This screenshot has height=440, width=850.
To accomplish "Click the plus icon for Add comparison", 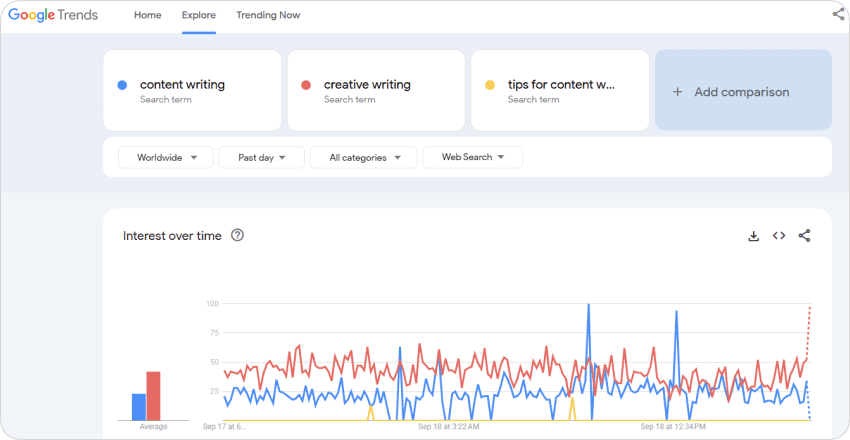I will pos(677,92).
